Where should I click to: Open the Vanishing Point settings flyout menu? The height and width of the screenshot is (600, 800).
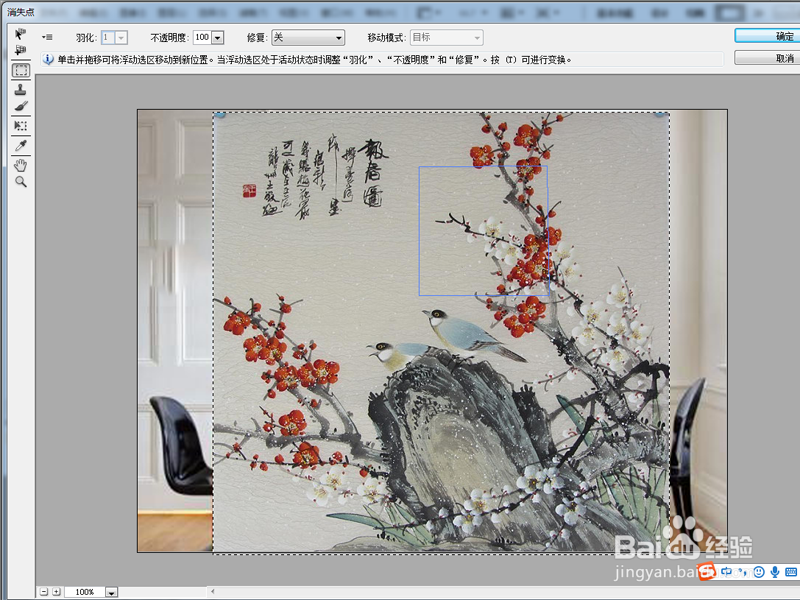pos(47,37)
